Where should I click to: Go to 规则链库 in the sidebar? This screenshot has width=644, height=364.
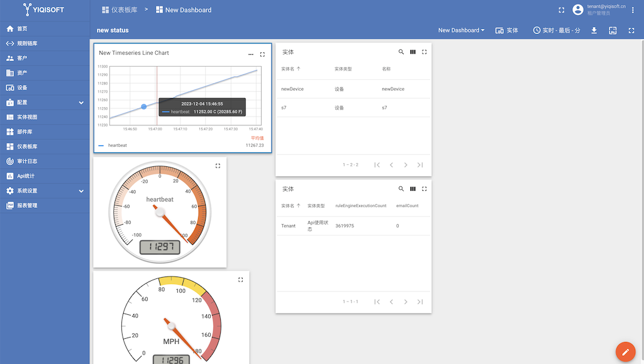tap(27, 43)
